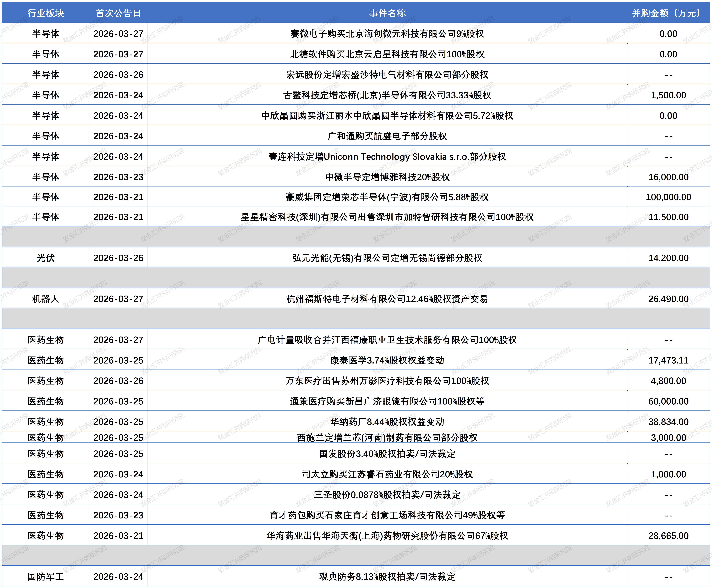
Task: Select the 光伏 industry cell
Action: click(x=46, y=258)
